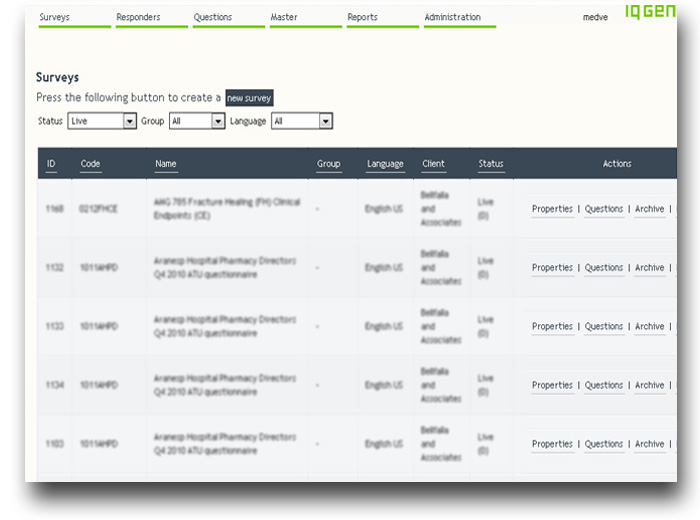The height and width of the screenshot is (520, 700).
Task: Open Properties for survey 1134
Action: coord(552,385)
